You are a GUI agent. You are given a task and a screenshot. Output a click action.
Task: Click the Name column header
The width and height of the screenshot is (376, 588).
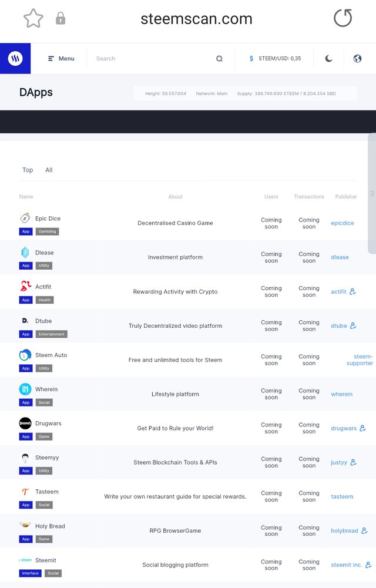coord(26,197)
